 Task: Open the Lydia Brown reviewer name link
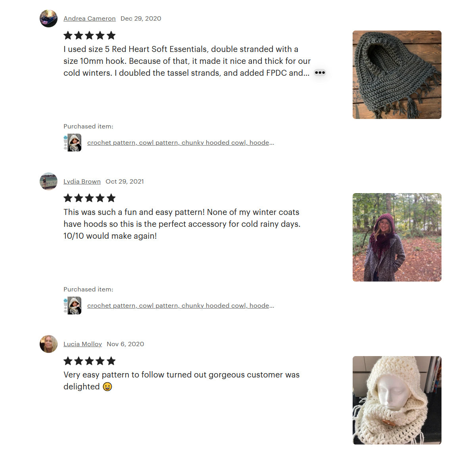[82, 181]
